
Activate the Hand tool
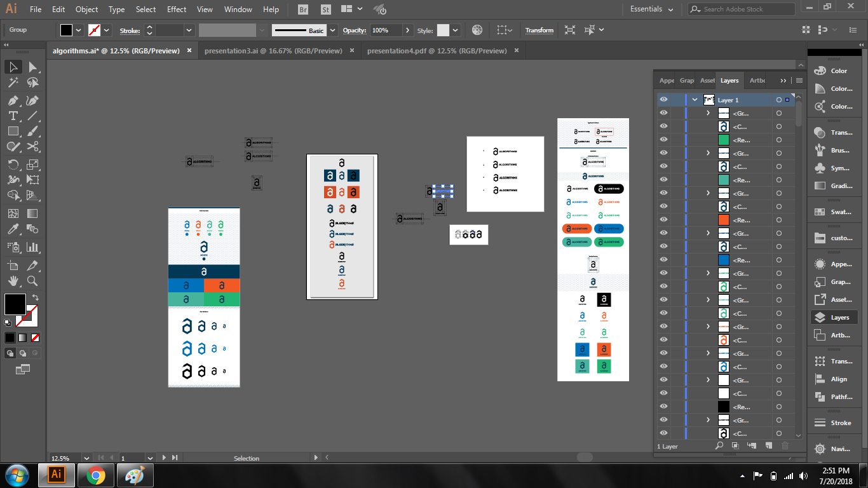pos(13,281)
